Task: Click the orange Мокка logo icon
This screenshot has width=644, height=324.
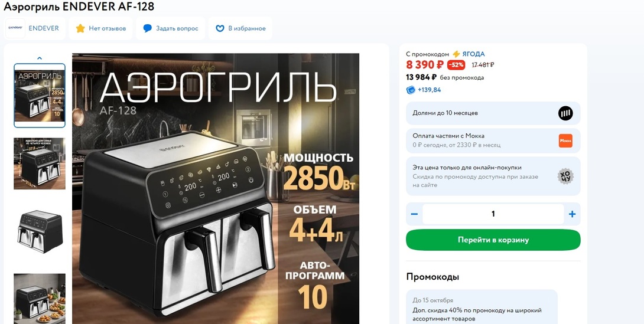Action: coord(565,140)
